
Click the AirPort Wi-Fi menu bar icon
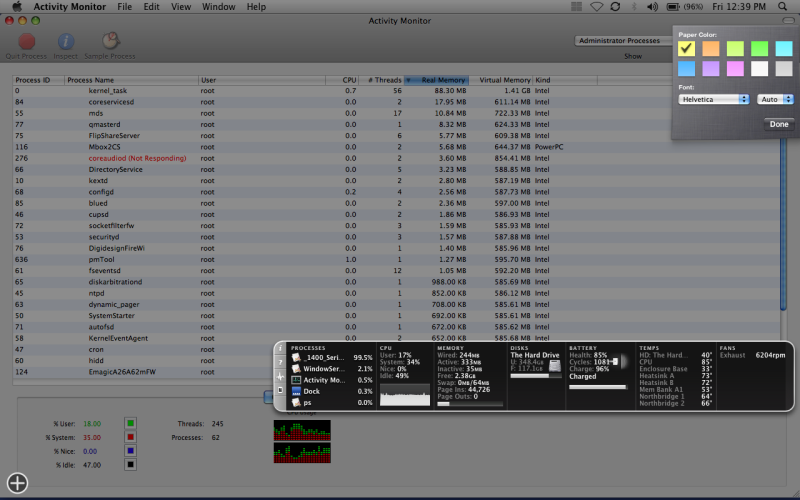(596, 7)
